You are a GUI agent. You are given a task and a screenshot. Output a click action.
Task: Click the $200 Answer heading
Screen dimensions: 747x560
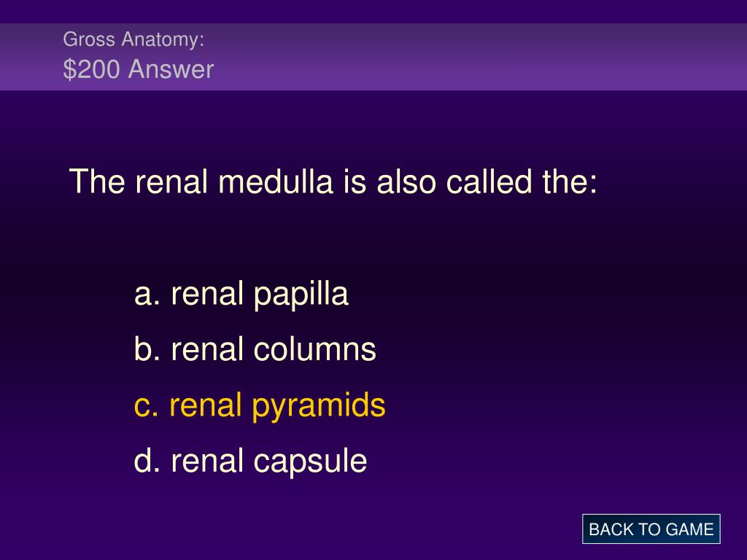coord(139,69)
